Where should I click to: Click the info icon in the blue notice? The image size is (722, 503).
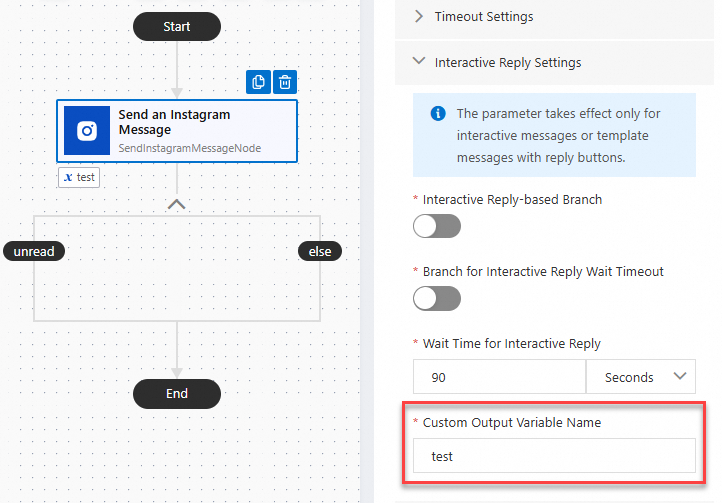(x=438, y=113)
